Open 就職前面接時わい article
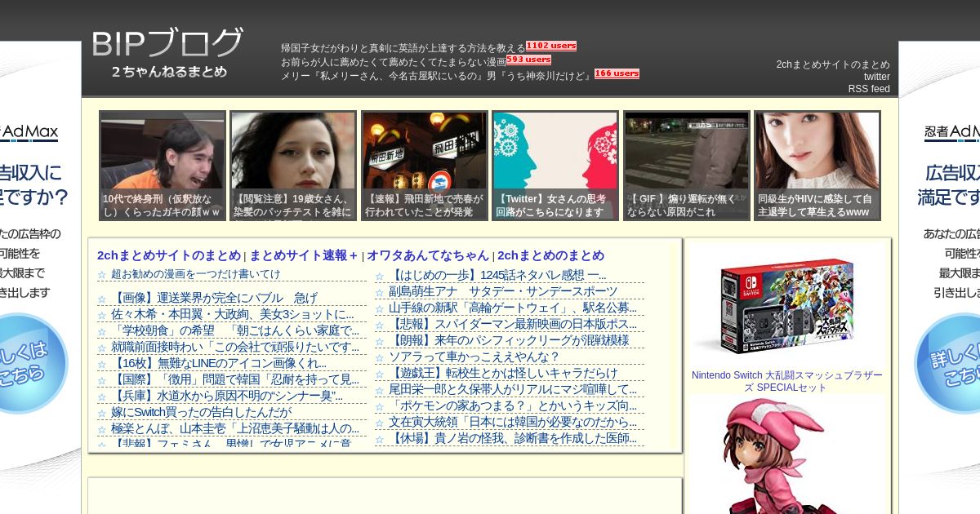The image size is (980, 514). [235, 347]
